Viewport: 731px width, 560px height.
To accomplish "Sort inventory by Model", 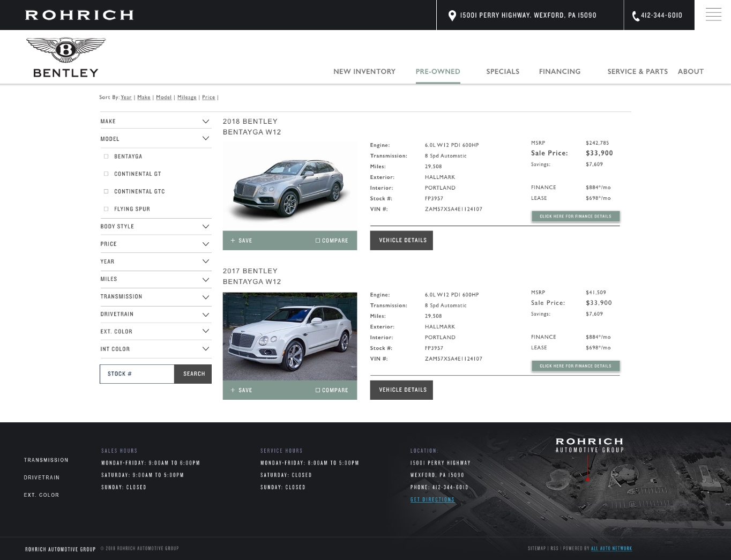I will pos(163,97).
